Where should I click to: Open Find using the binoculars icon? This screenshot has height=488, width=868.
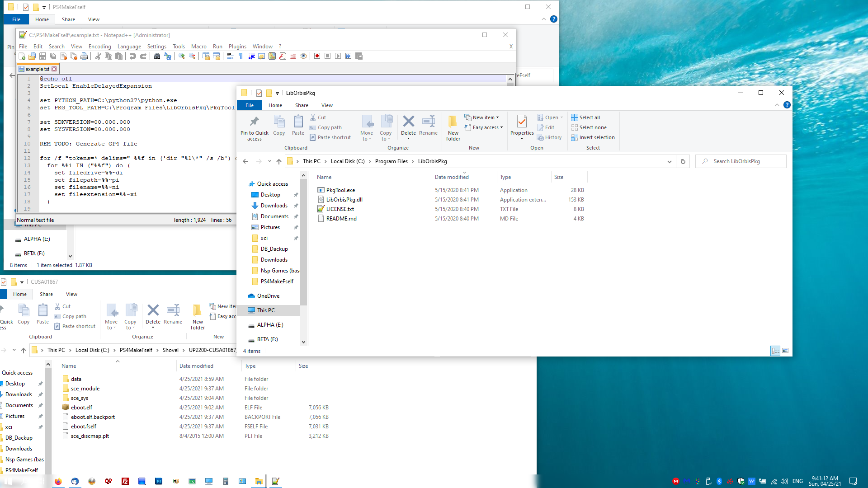pyautogui.click(x=157, y=56)
